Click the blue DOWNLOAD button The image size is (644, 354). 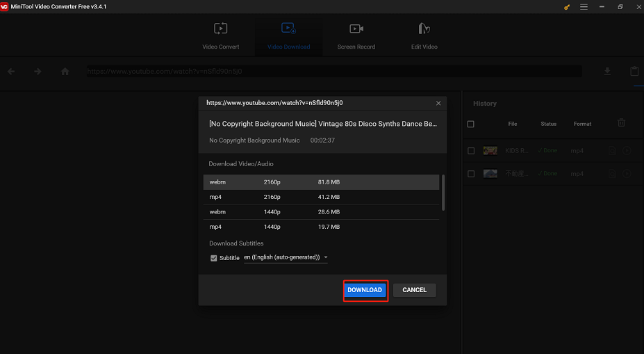(365, 290)
